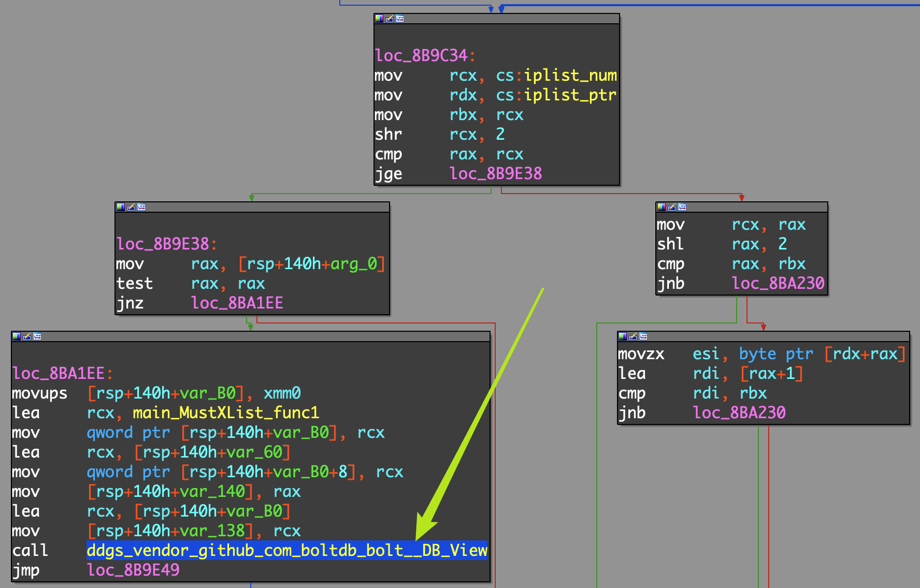
Task: Click the set-color icon on the 'shl rax, 2' node
Action: [x=662, y=207]
